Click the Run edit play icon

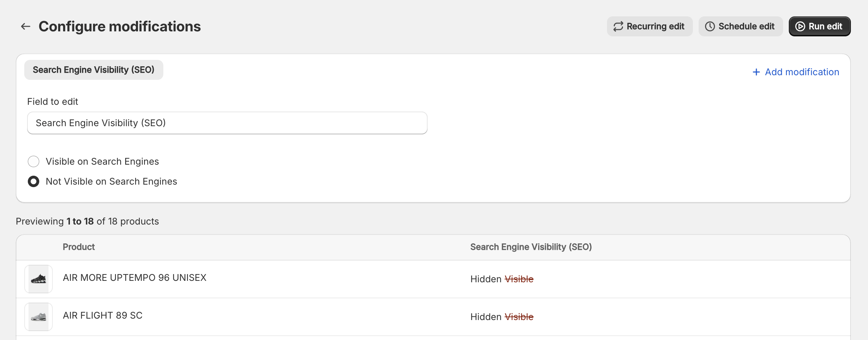pyautogui.click(x=800, y=26)
